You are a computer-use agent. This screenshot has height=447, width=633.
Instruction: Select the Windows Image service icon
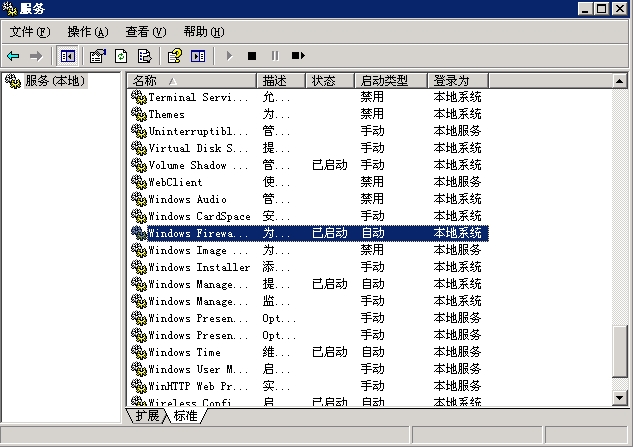[138, 250]
